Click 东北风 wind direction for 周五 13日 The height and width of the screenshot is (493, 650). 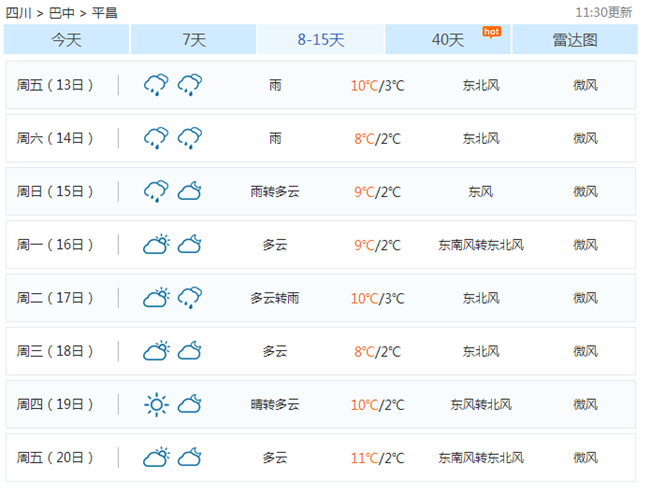(x=481, y=85)
